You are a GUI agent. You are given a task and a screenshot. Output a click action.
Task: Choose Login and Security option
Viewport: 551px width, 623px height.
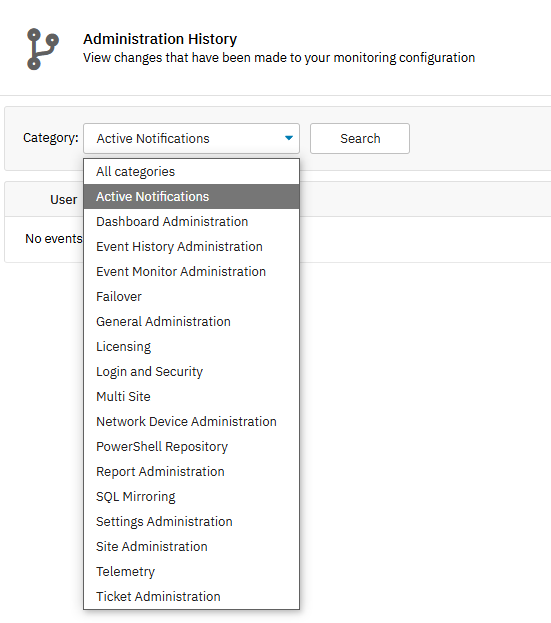coord(191,371)
